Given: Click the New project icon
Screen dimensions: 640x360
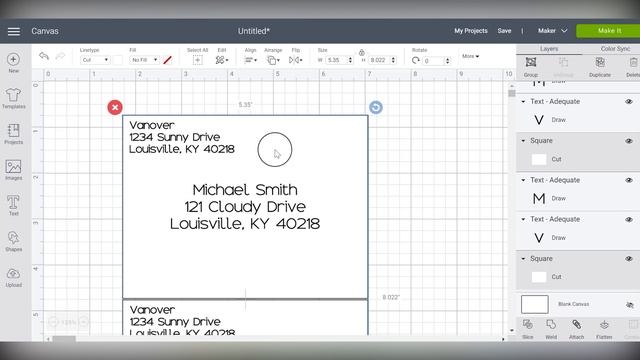Looking at the screenshot, I should click(13, 60).
